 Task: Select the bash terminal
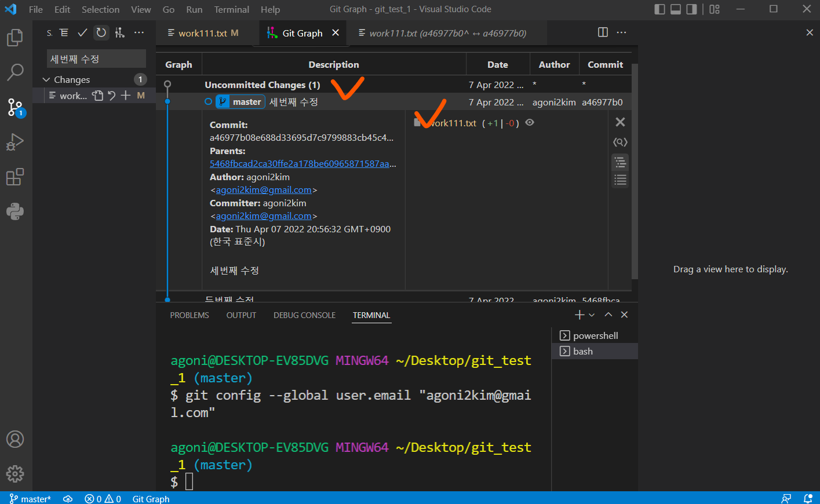click(x=595, y=351)
